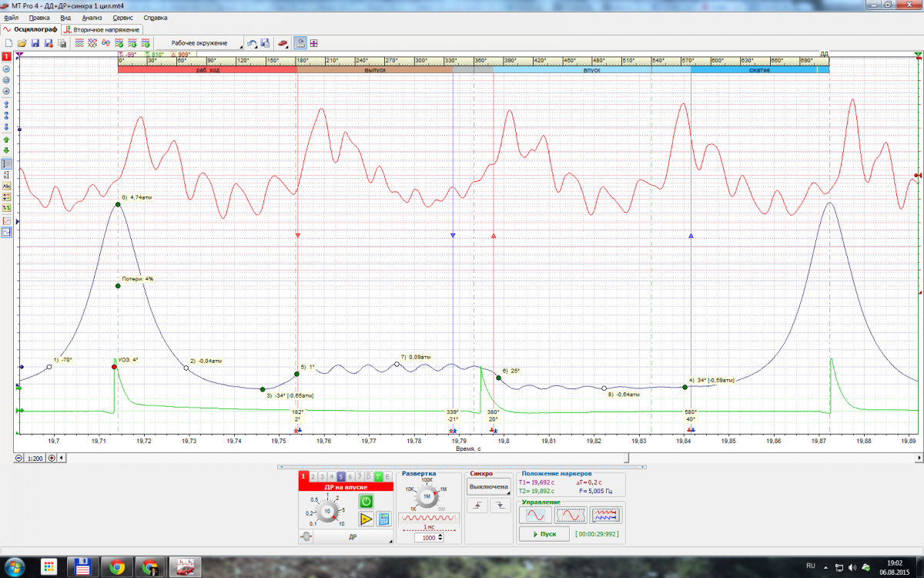The height and width of the screenshot is (578, 924).
Task: Click the sensor probe icon left of ДР
Action: (x=306, y=537)
